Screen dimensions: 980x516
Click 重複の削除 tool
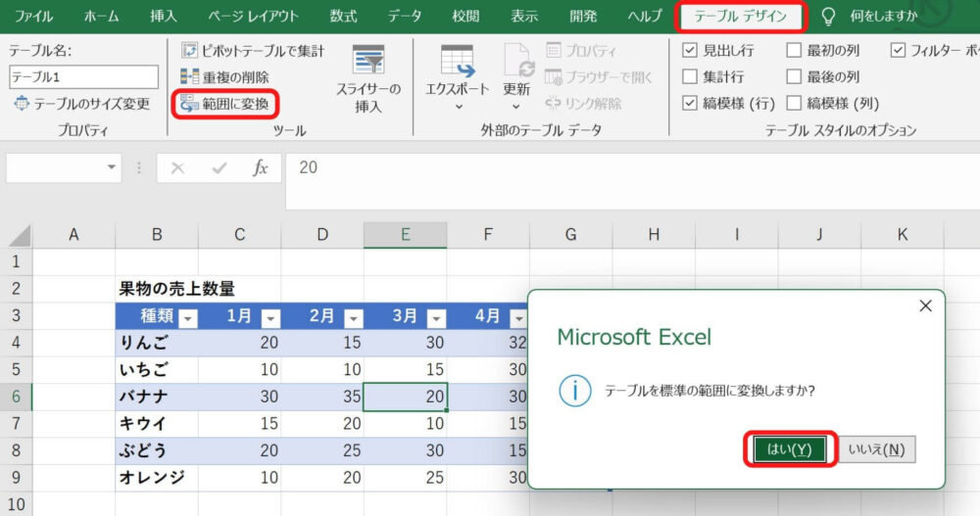[x=225, y=76]
